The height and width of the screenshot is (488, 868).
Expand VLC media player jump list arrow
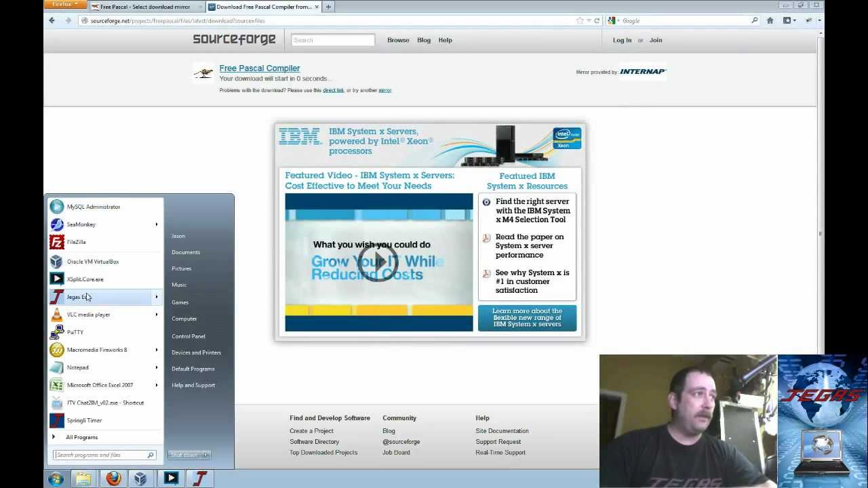156,314
